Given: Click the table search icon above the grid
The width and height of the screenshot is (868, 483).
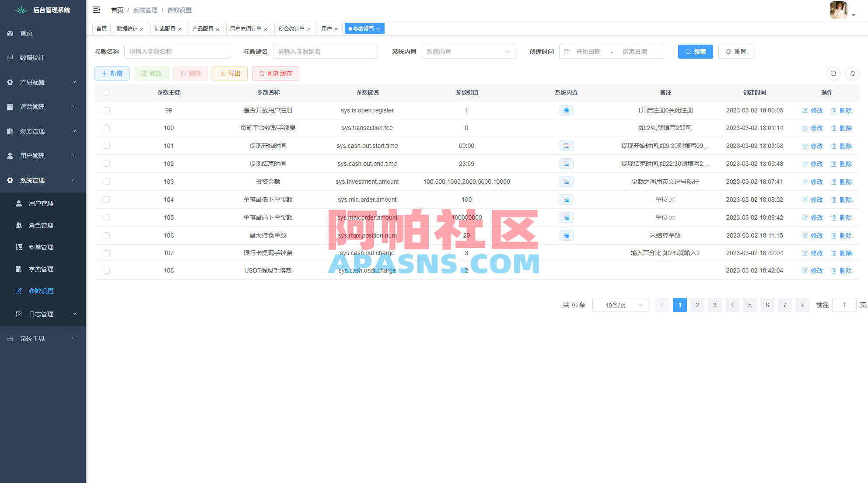Looking at the screenshot, I should [x=833, y=73].
